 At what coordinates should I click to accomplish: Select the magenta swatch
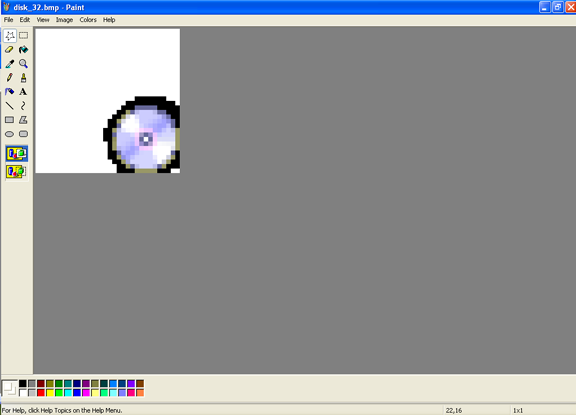[x=86, y=393]
